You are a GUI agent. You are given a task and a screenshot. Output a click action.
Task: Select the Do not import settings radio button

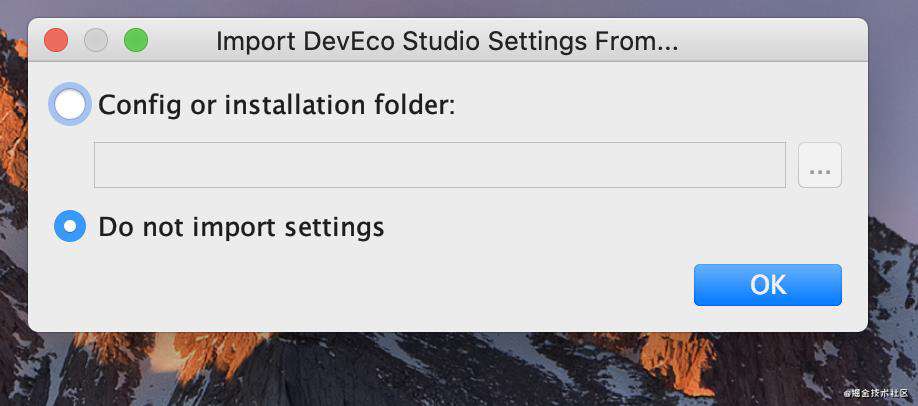(70, 226)
